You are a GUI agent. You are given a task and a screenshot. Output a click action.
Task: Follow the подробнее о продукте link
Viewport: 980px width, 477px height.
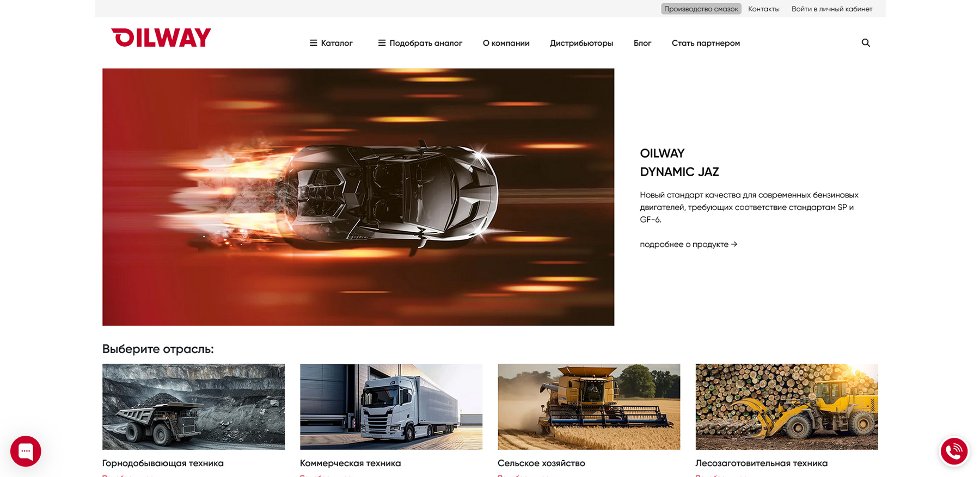click(688, 244)
